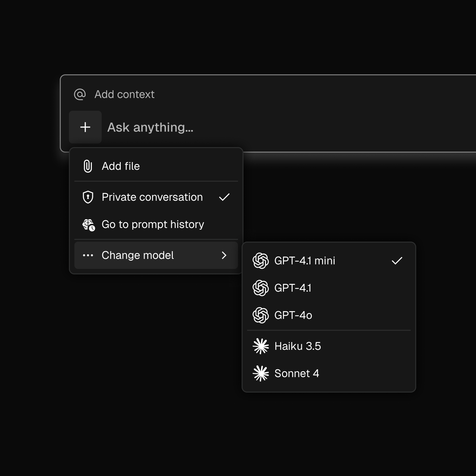
Task: Click the shield lock privacy icon
Action: 88,197
